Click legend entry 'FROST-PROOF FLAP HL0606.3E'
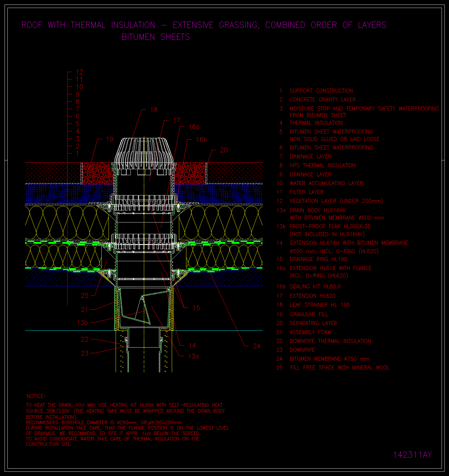 tap(330, 226)
